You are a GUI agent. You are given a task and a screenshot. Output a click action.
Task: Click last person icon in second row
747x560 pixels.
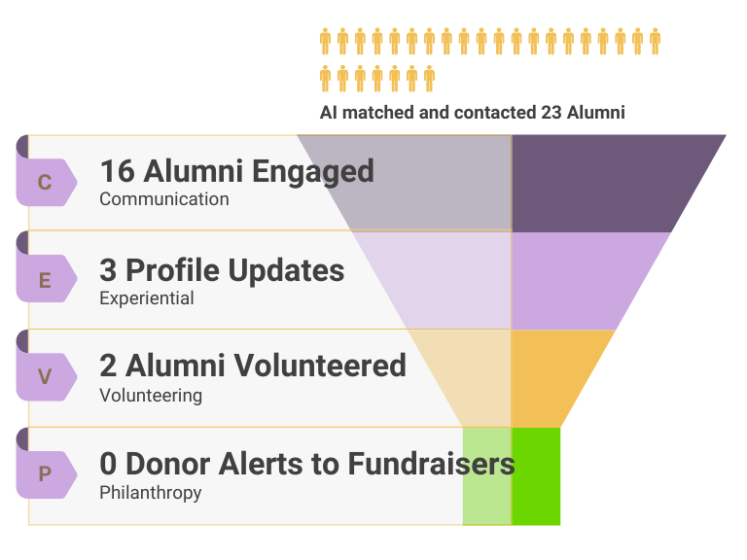point(429,78)
